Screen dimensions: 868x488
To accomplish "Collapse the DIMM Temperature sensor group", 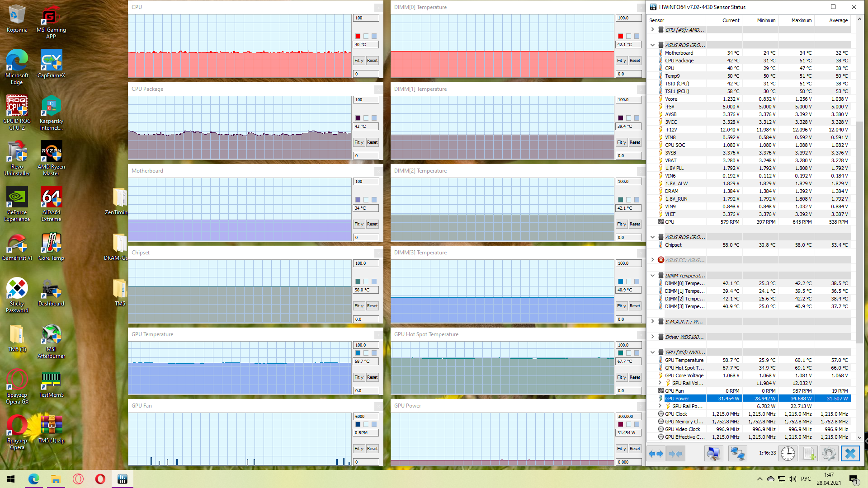I will click(652, 275).
